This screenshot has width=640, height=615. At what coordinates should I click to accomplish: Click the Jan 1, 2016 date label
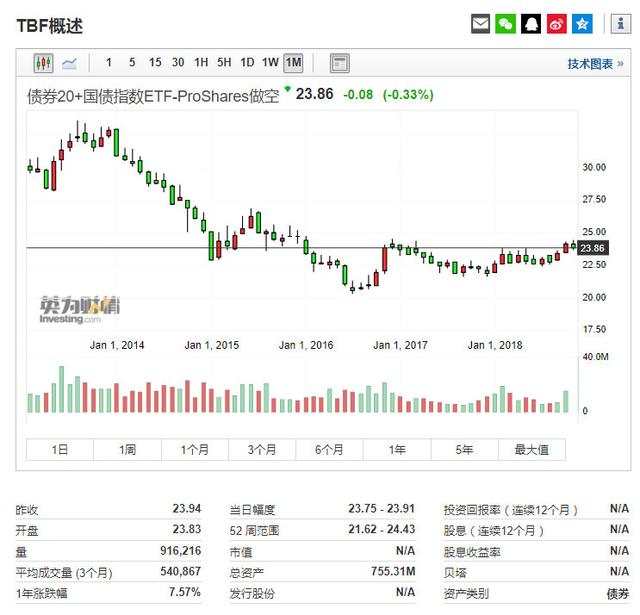[306, 345]
